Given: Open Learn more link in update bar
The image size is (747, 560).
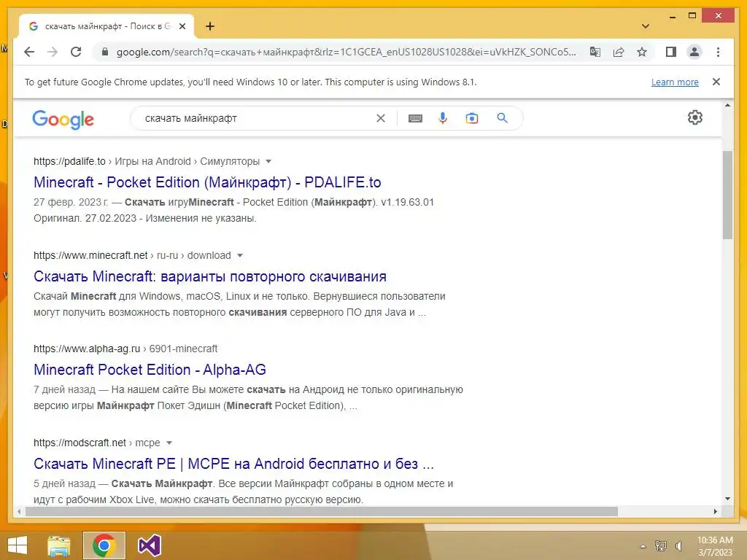Looking at the screenshot, I should [x=675, y=82].
